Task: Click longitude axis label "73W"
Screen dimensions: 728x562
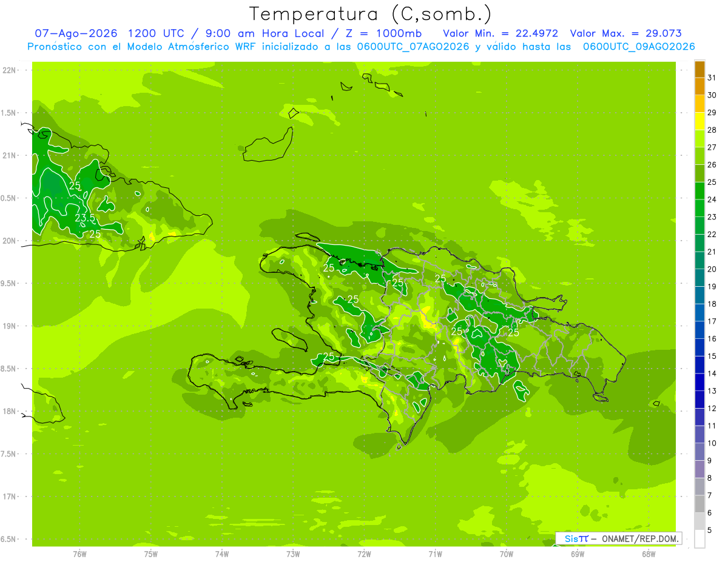Action: point(293,554)
